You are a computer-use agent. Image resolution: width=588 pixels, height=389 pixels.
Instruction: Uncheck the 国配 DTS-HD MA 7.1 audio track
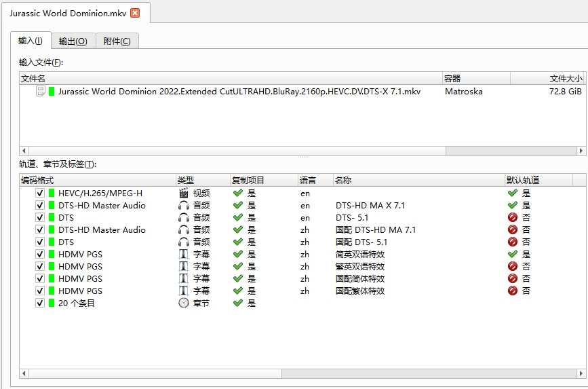click(x=40, y=229)
